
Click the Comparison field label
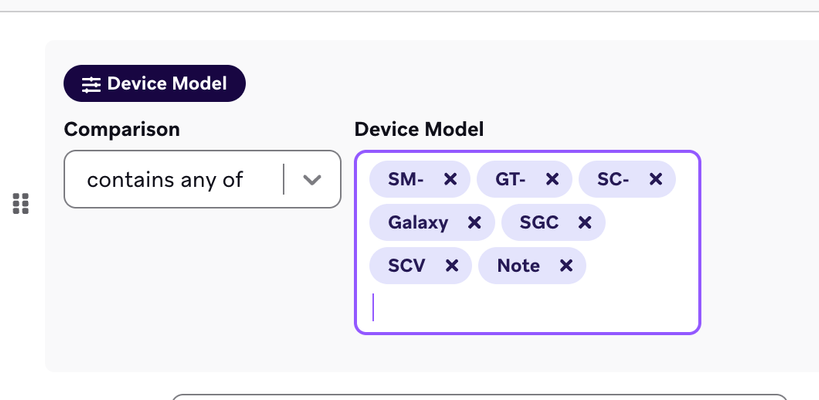[x=122, y=130]
